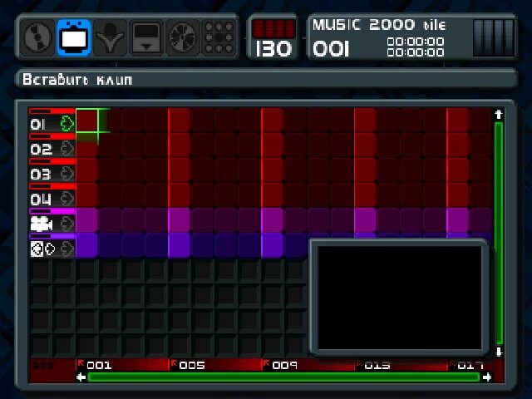Toggle the speaker icon on the camera track
The image size is (532, 399).
[67, 224]
